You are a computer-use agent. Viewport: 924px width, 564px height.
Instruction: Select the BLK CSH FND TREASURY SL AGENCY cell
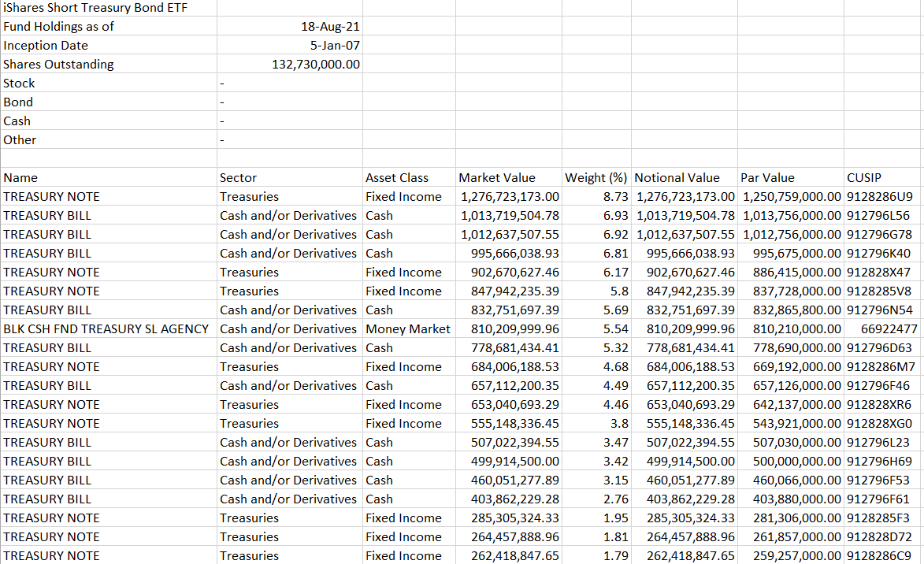(x=108, y=328)
